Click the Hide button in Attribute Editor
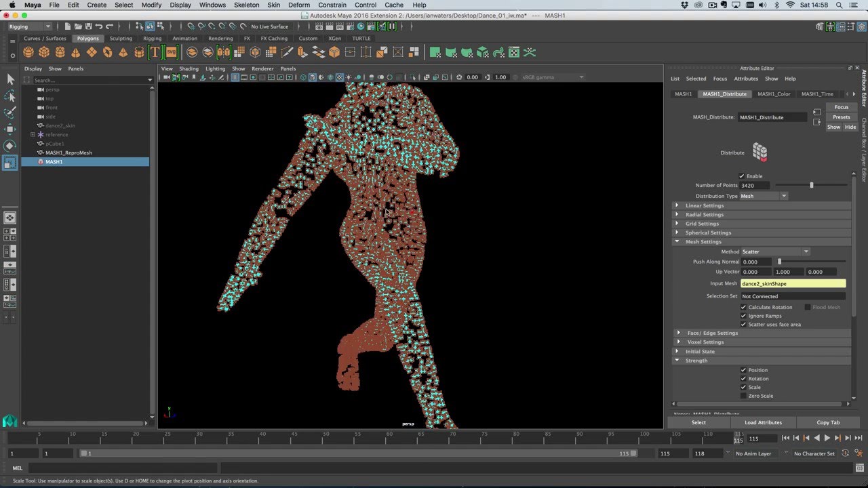The image size is (868, 488). click(850, 127)
